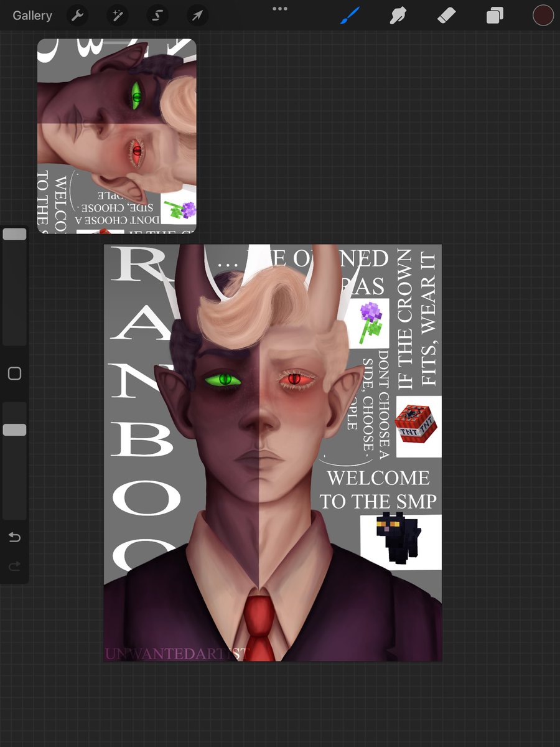
Task: Select the Selection tool (S ribbon icon)
Action: tap(157, 16)
